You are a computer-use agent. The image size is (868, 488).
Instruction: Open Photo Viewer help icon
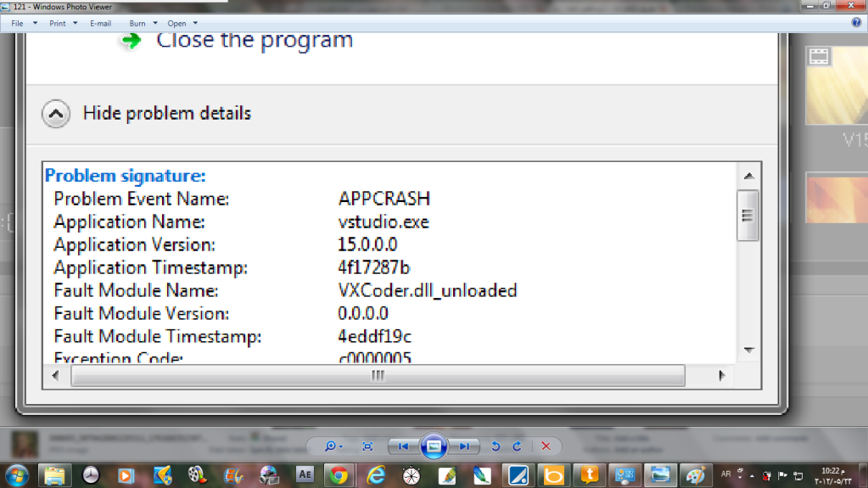coord(856,23)
